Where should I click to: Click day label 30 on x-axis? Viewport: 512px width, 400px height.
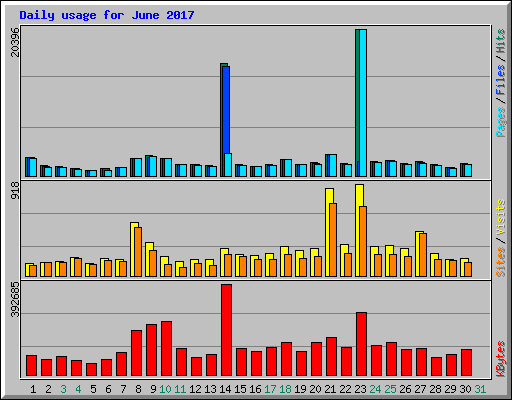pos(465,389)
